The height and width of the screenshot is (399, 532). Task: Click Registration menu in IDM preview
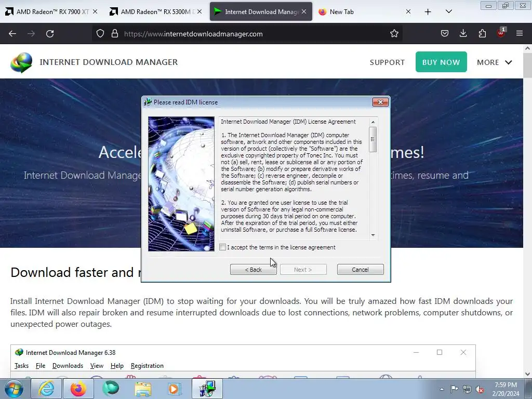(x=147, y=366)
